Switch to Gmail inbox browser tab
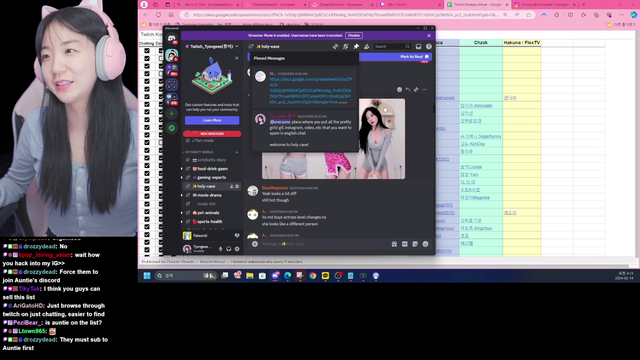The image size is (640, 360). (208, 4)
